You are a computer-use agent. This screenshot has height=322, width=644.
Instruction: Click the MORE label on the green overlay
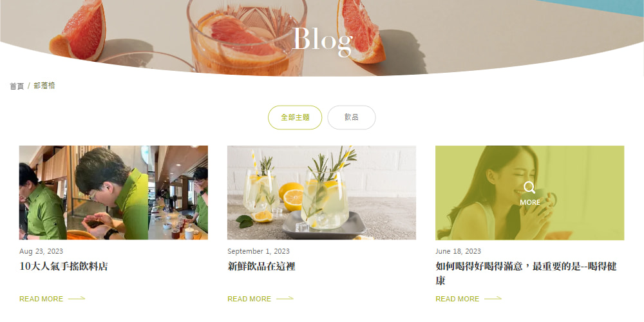530,202
